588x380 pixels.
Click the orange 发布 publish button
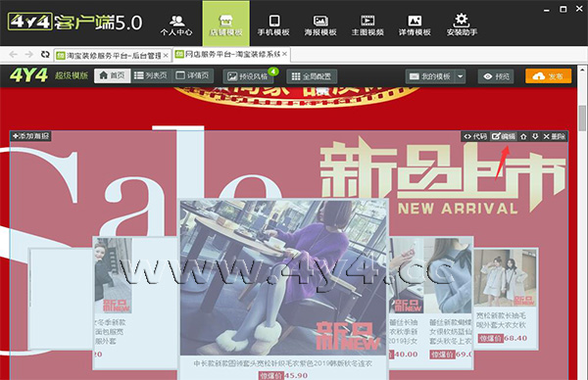[548, 76]
